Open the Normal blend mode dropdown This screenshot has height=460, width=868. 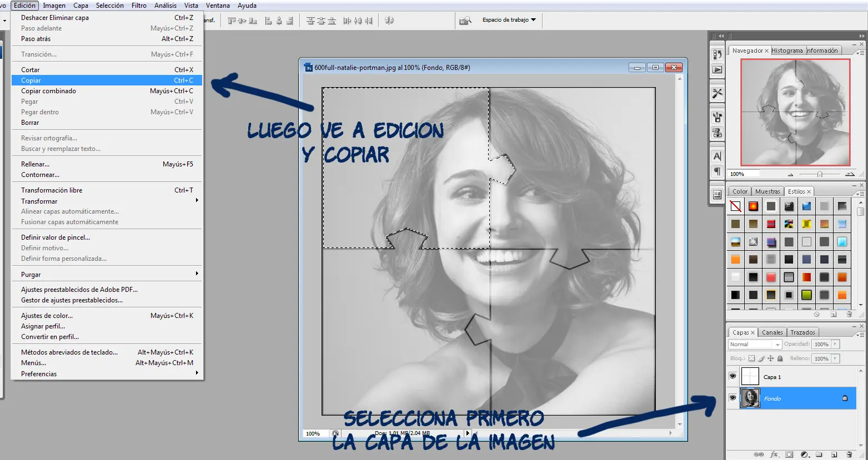[754, 344]
